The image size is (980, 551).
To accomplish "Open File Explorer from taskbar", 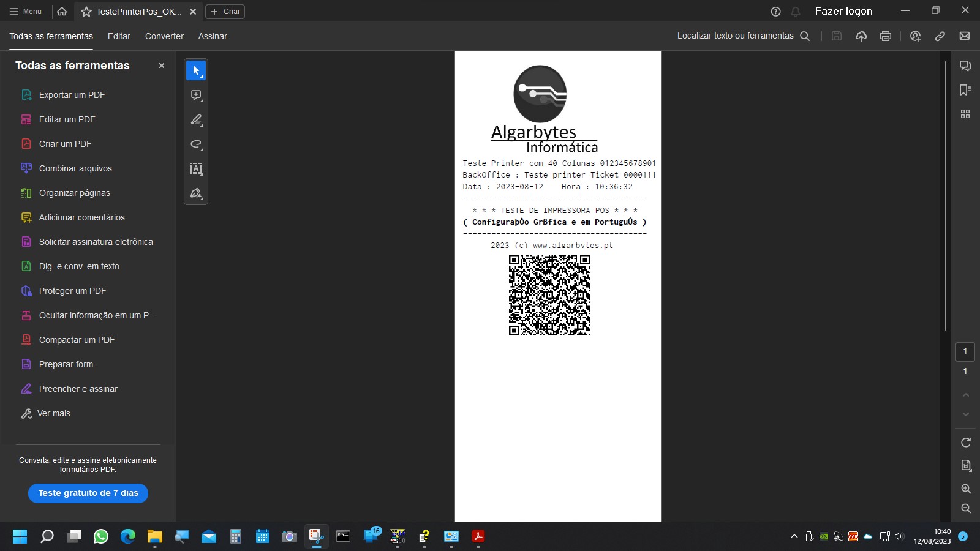I will click(155, 536).
